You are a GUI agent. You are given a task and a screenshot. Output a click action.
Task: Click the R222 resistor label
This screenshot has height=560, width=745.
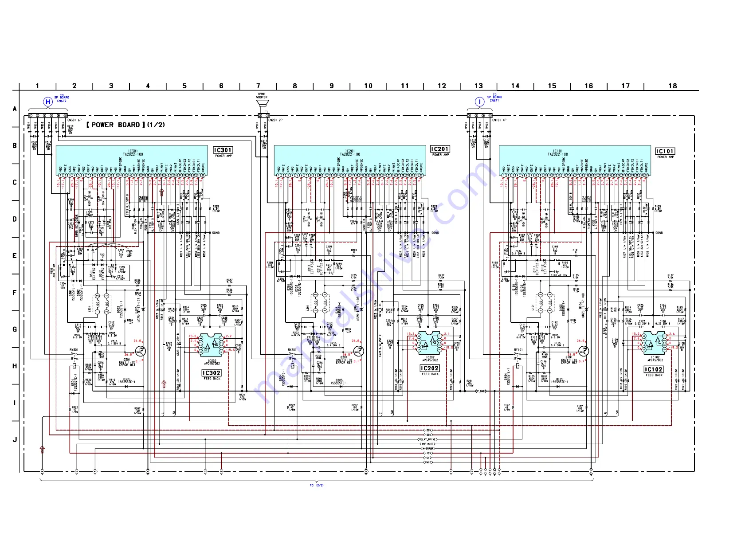pos(292,407)
